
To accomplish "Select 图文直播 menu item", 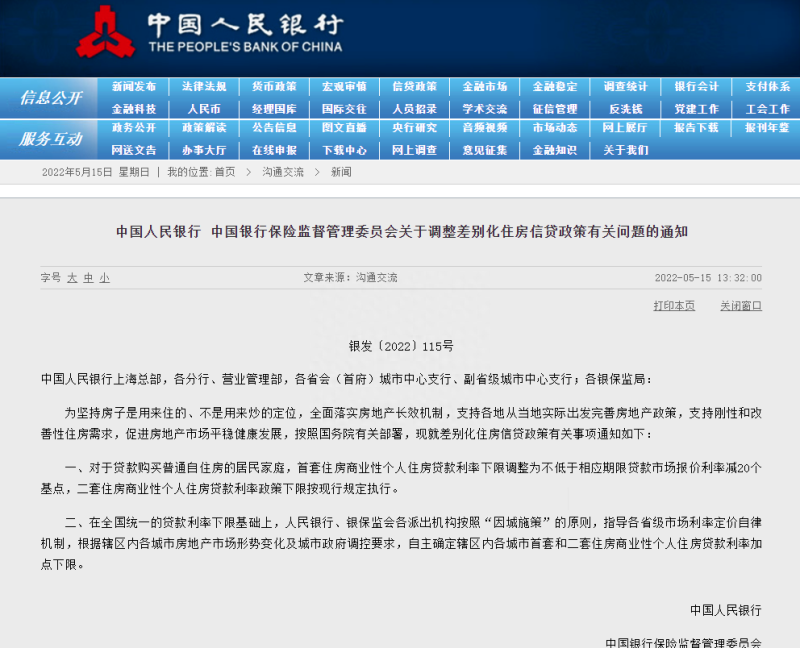I will pyautogui.click(x=344, y=128).
